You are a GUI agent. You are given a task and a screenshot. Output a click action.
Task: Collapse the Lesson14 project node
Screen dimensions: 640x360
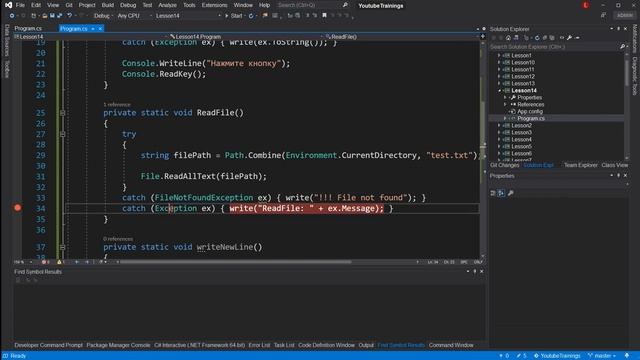coord(499,91)
